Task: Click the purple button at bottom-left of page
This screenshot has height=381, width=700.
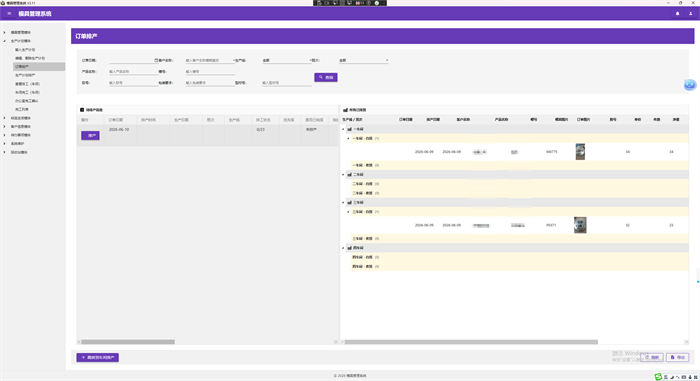Action: pyautogui.click(x=97, y=357)
